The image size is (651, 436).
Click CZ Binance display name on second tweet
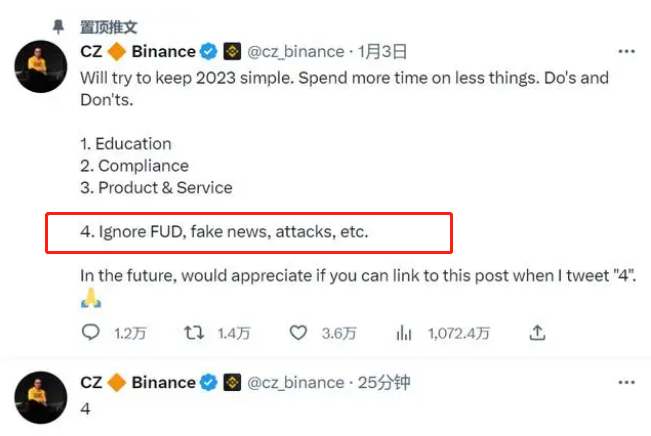click(x=137, y=382)
